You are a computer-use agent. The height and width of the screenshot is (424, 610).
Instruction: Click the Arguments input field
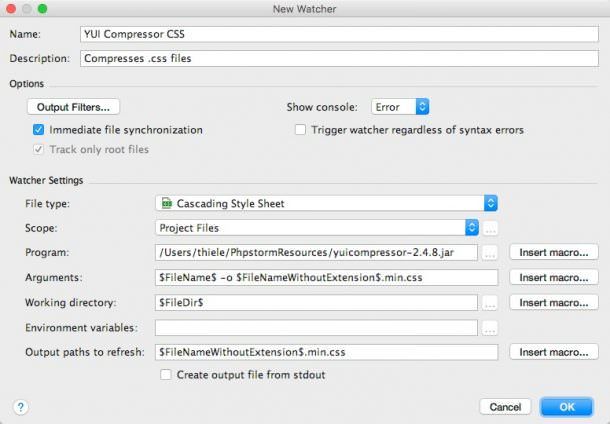(x=326, y=278)
